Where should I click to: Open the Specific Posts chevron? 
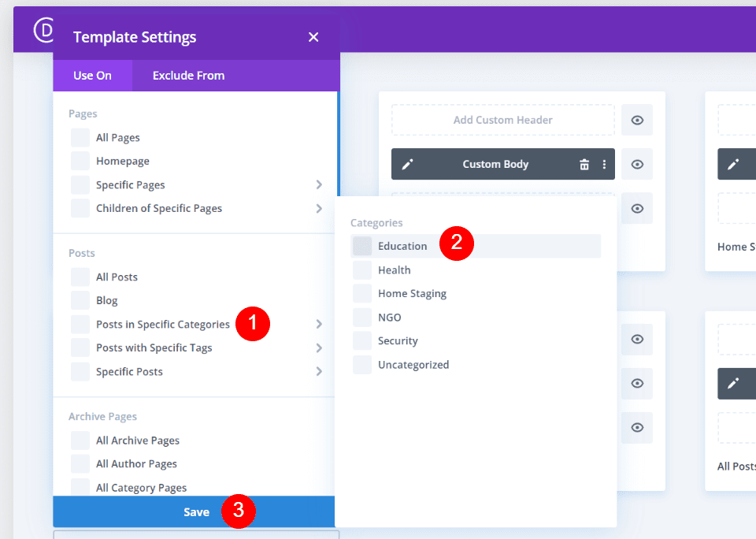coord(320,371)
